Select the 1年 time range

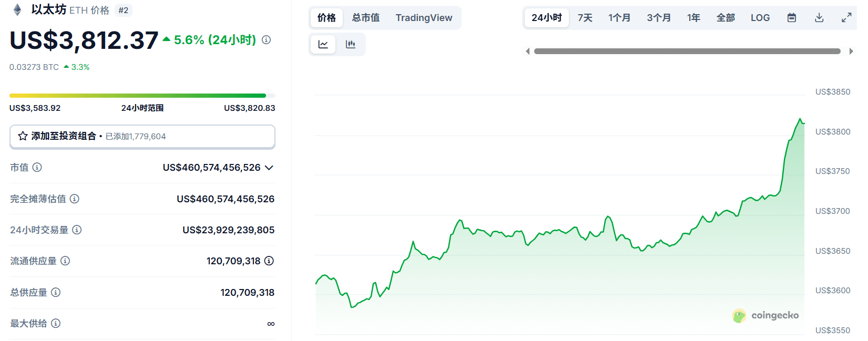coord(694,18)
